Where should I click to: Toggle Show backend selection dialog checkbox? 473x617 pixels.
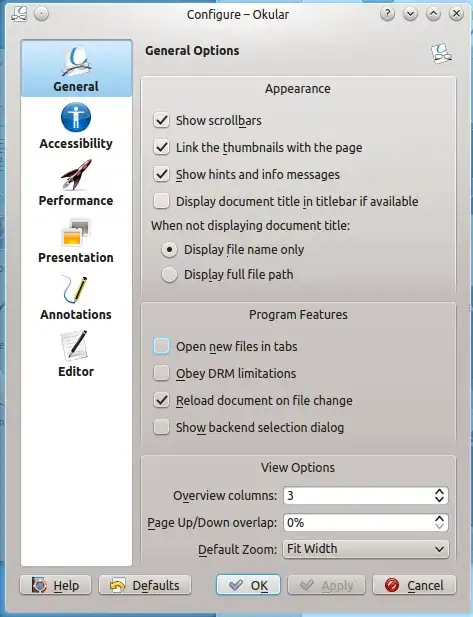161,427
